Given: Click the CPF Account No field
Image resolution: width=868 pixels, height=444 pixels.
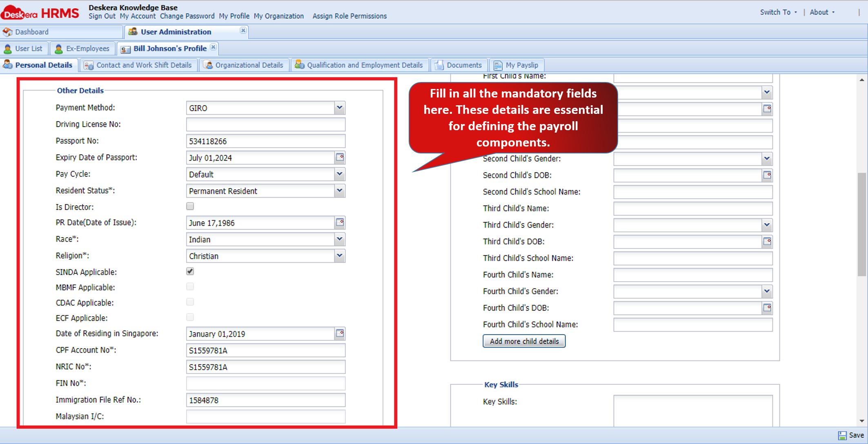Looking at the screenshot, I should pyautogui.click(x=266, y=350).
